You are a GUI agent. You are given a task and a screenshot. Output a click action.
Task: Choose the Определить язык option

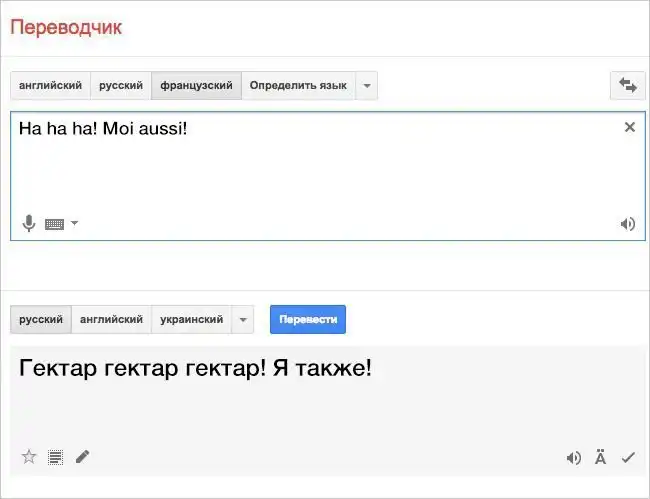point(297,86)
